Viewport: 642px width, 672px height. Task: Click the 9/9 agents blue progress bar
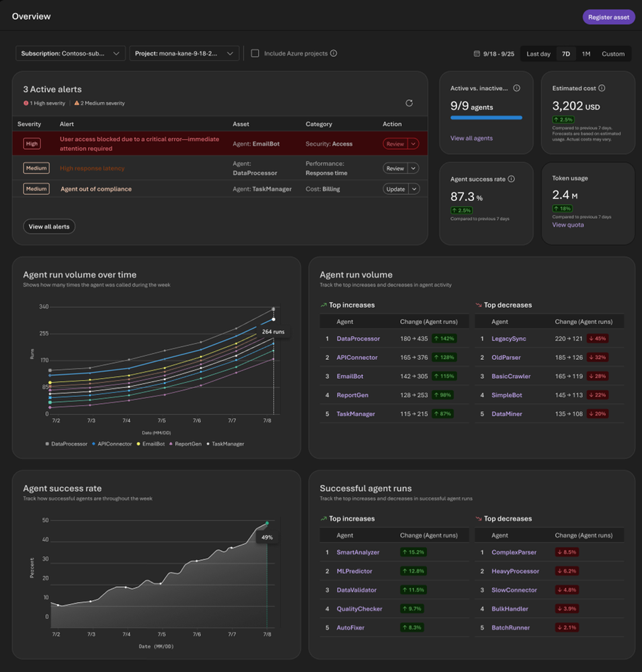point(486,118)
